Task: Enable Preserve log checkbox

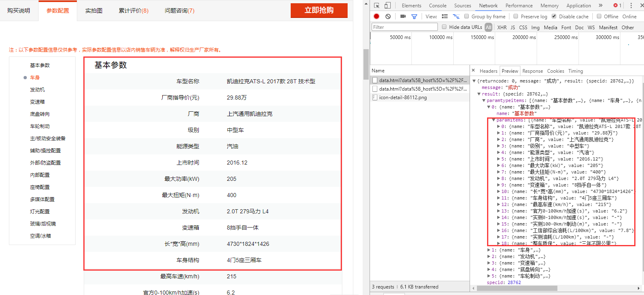Action: pyautogui.click(x=516, y=16)
